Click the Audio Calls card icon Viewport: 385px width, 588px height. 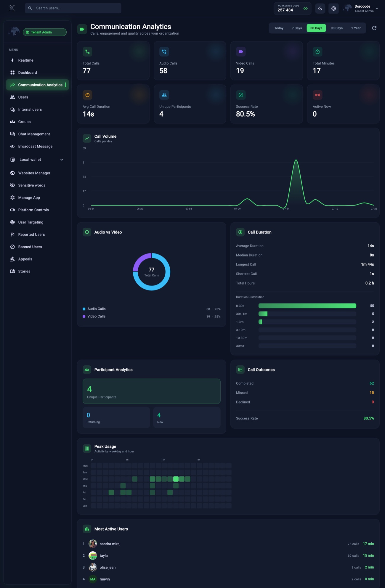click(164, 52)
